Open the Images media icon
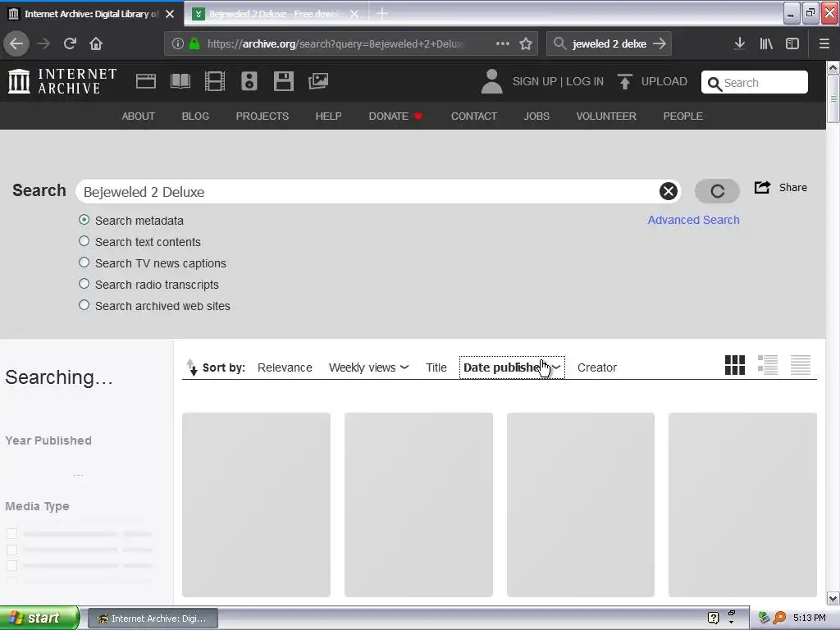The height and width of the screenshot is (630, 840). coord(318,81)
